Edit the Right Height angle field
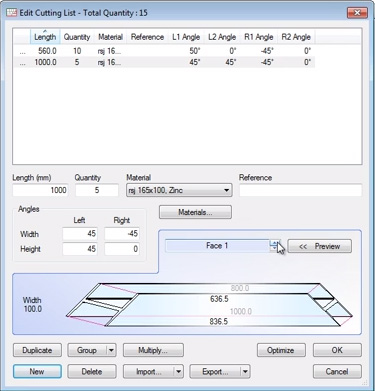This screenshot has width=375, height=391. [122, 249]
